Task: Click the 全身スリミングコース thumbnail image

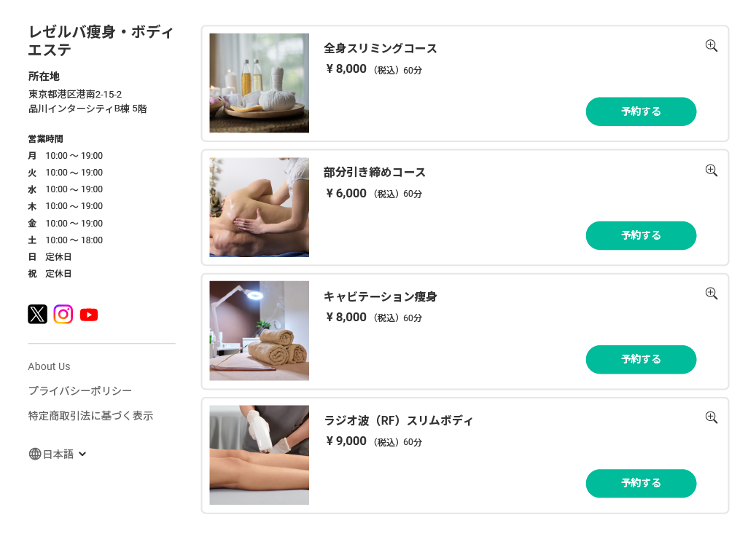Action: click(259, 83)
